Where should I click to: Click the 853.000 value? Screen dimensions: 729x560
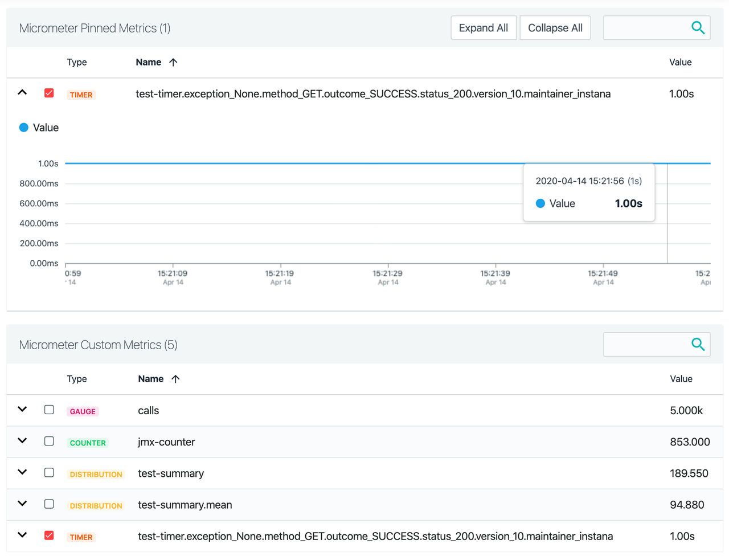click(690, 442)
